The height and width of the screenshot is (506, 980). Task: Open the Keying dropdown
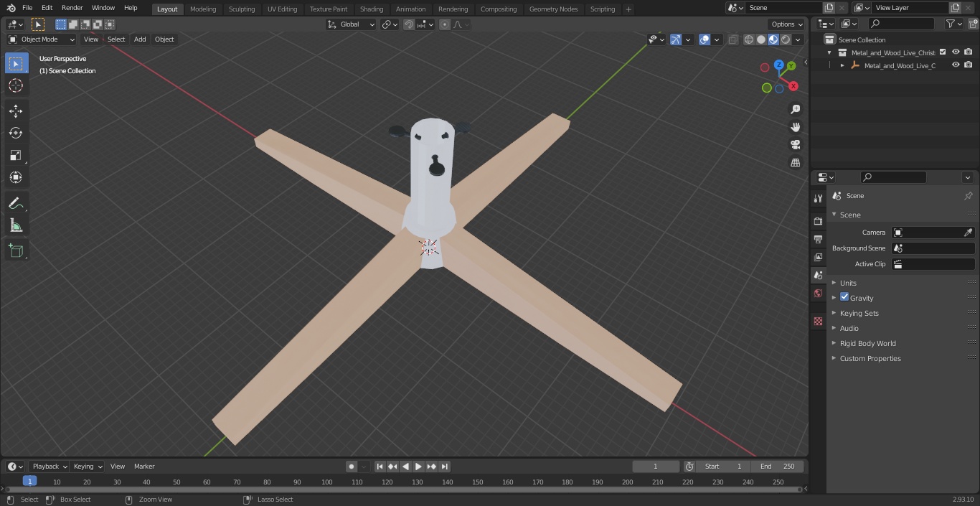88,467
